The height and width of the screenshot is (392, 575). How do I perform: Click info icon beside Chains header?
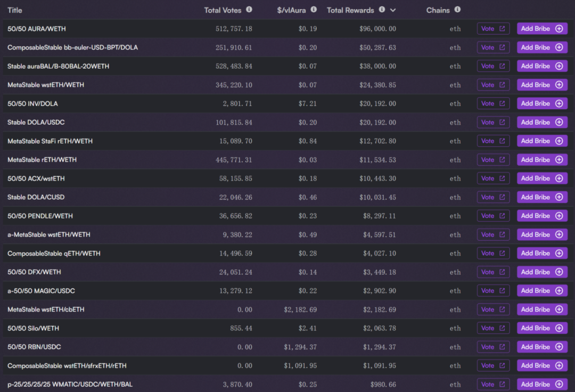pos(457,10)
